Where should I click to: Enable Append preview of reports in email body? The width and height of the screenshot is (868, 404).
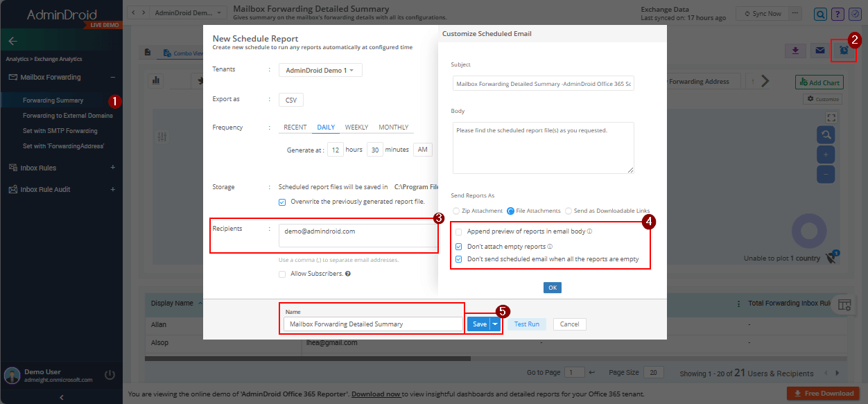pos(458,231)
